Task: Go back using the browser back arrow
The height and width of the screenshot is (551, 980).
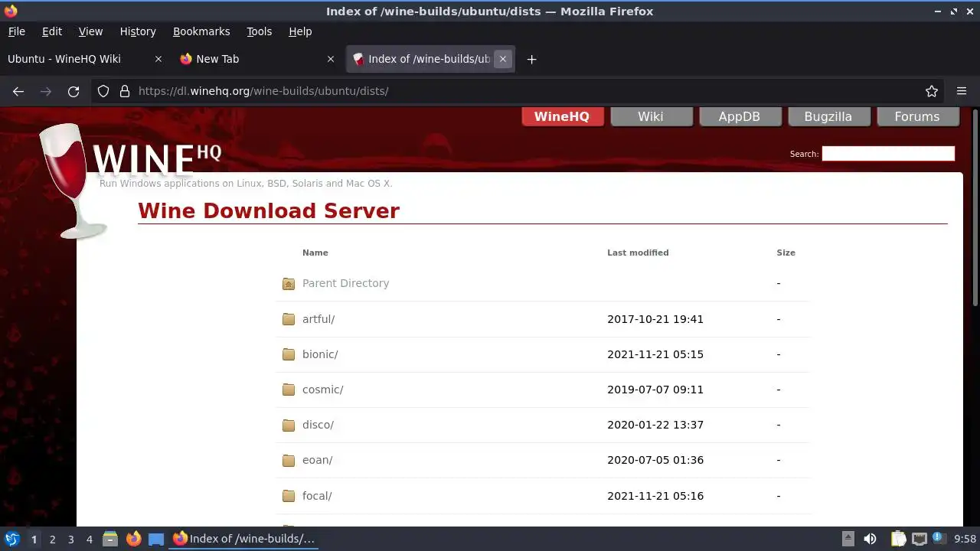Action: pyautogui.click(x=18, y=91)
